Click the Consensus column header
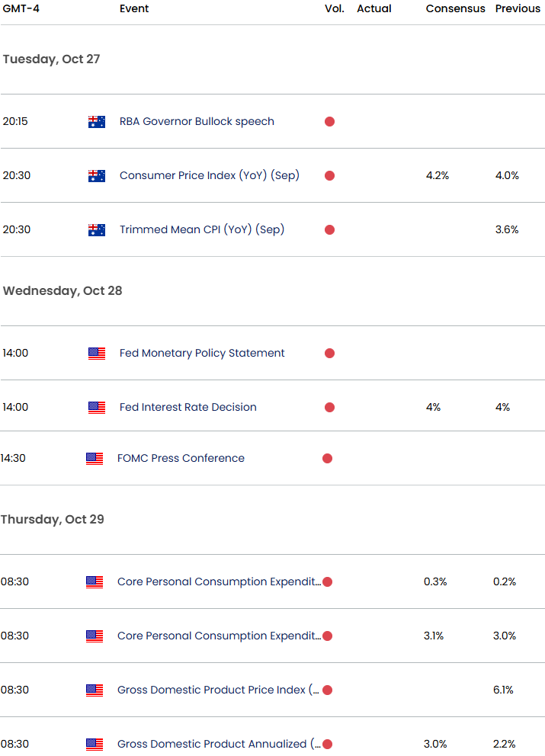 coord(455,8)
